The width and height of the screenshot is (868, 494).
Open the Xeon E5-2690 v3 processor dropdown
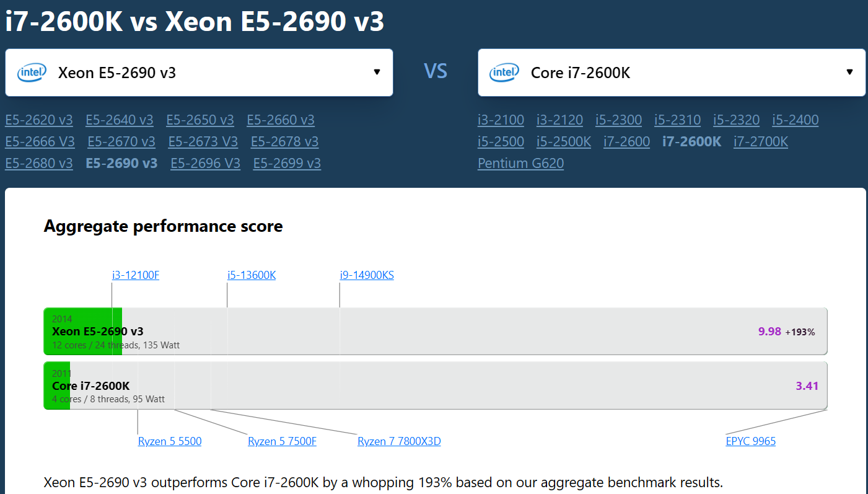pos(199,73)
